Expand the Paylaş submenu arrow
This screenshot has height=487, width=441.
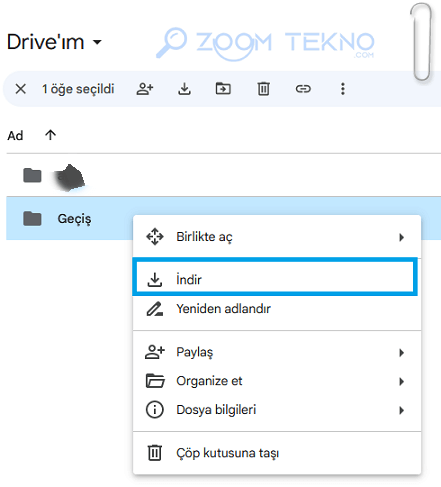point(401,353)
